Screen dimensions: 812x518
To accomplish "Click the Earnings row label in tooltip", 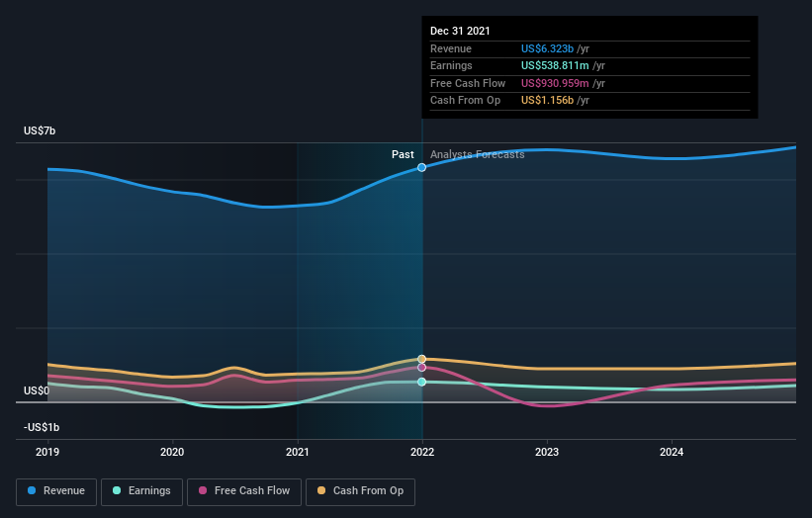I will pyautogui.click(x=451, y=65).
